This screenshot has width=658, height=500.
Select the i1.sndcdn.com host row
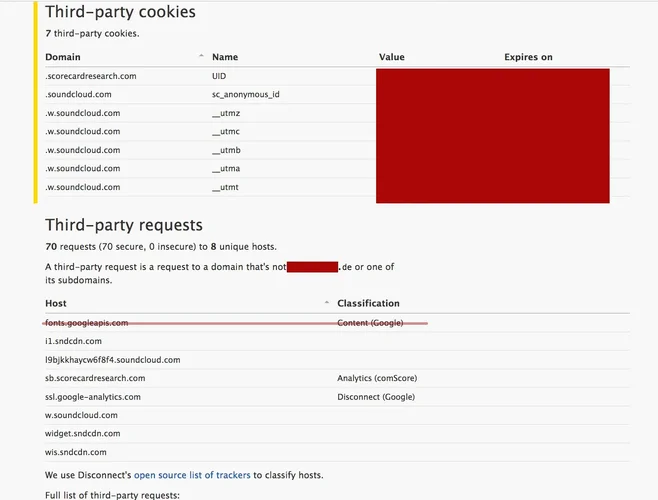coord(73,341)
